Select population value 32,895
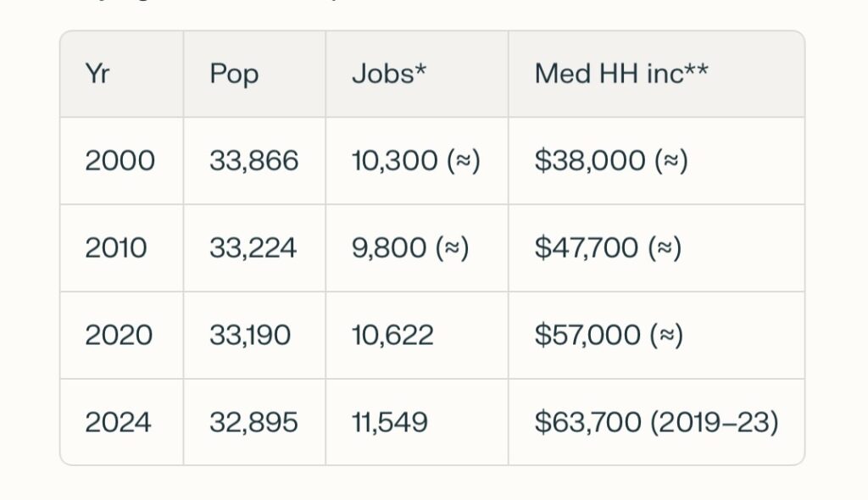Image resolution: width=868 pixels, height=500 pixels. click(x=253, y=423)
